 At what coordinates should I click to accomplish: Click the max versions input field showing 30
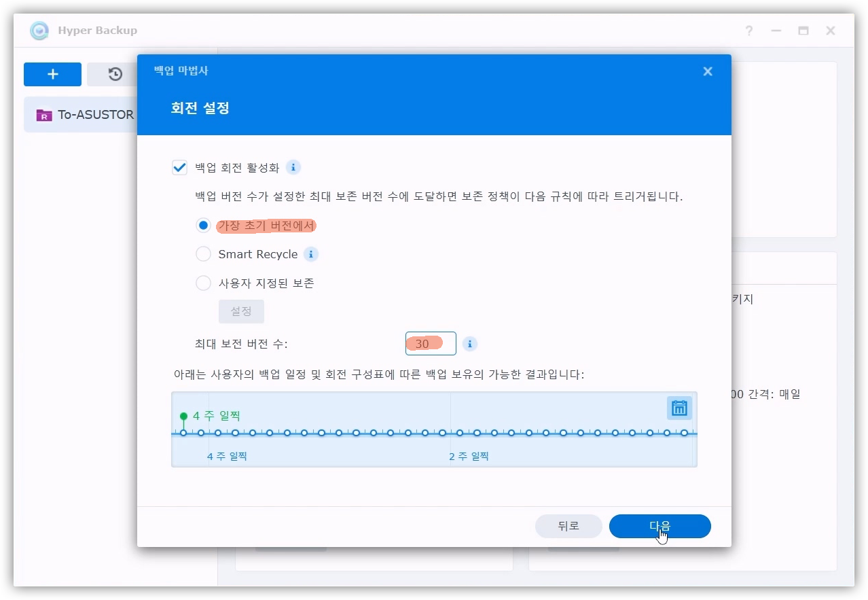[x=431, y=344]
